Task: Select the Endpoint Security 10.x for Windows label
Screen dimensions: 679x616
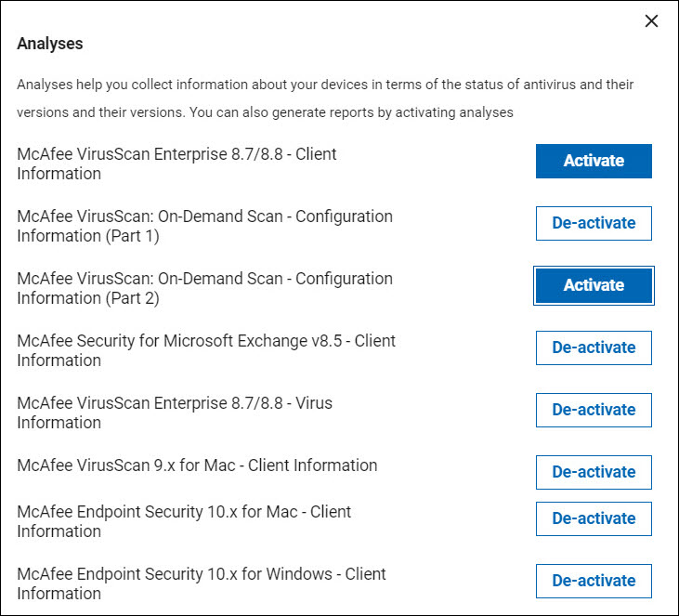Action: [x=202, y=583]
